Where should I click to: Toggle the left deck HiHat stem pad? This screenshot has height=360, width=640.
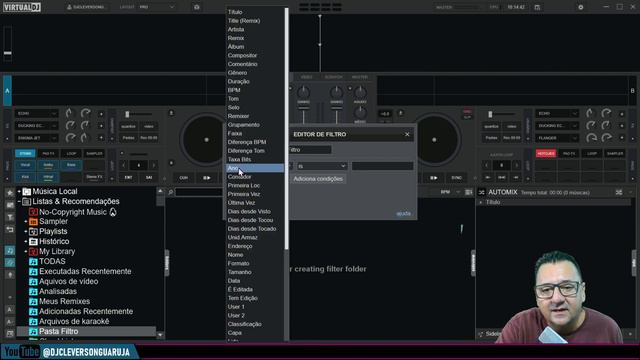pyautogui.click(x=48, y=177)
